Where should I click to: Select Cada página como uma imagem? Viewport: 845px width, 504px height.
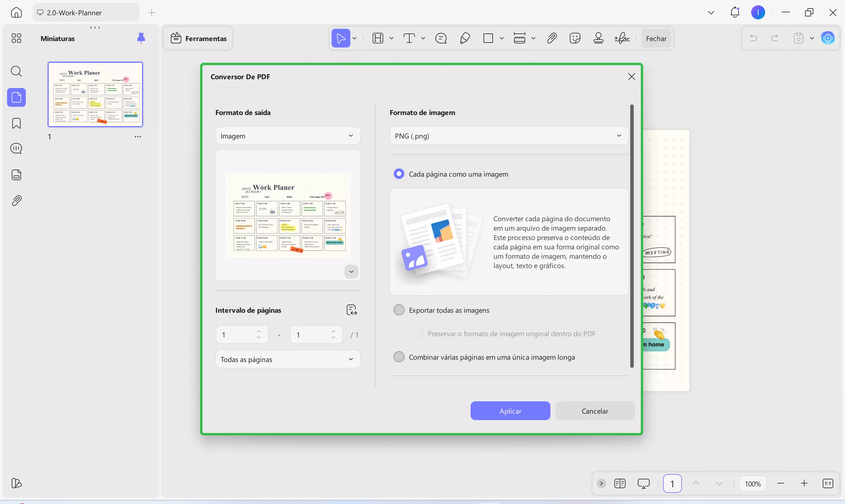pos(399,174)
